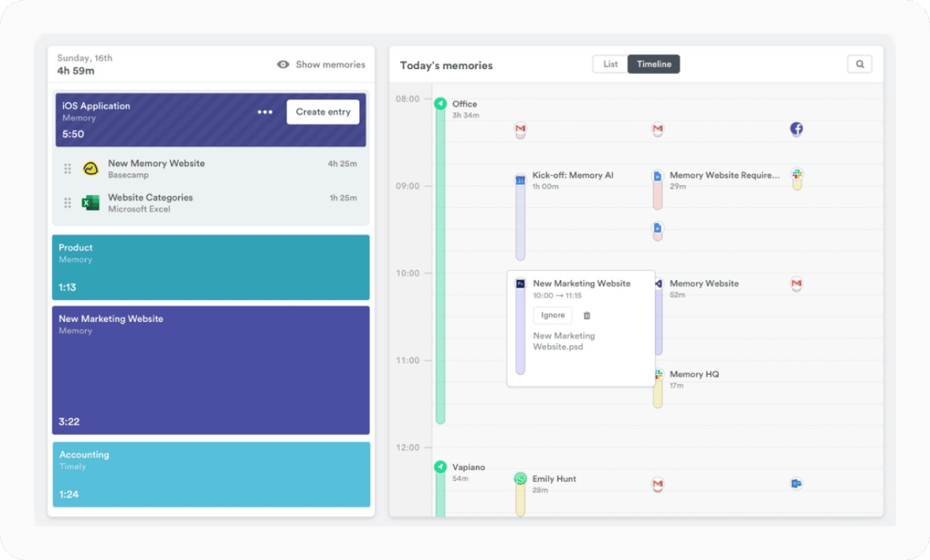Select the Timeline view toggle
The height and width of the screenshot is (560, 930).
pyautogui.click(x=654, y=64)
